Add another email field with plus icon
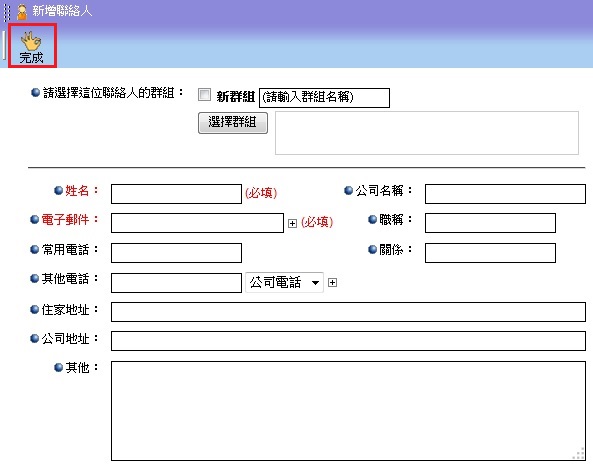 point(292,223)
